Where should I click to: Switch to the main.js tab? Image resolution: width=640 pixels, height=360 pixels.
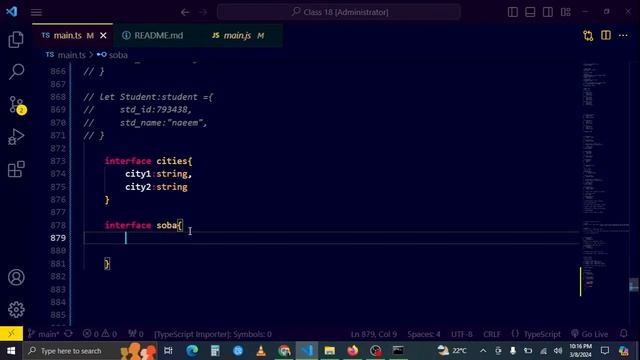(x=237, y=36)
